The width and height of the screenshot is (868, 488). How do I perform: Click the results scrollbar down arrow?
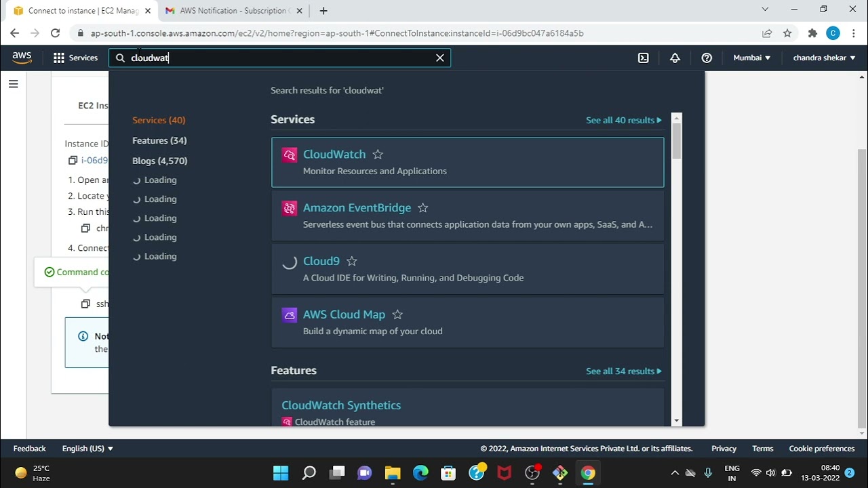pyautogui.click(x=676, y=421)
